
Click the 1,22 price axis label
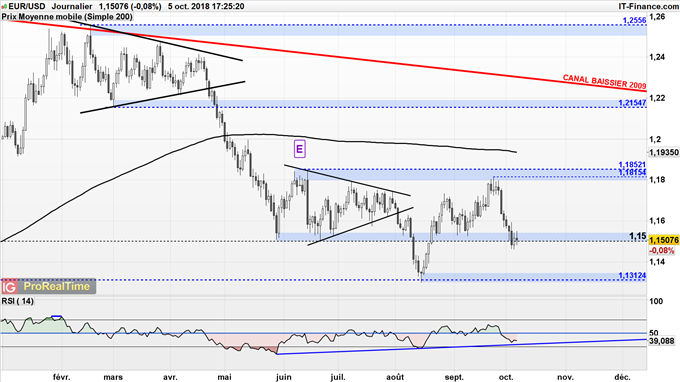(657, 98)
